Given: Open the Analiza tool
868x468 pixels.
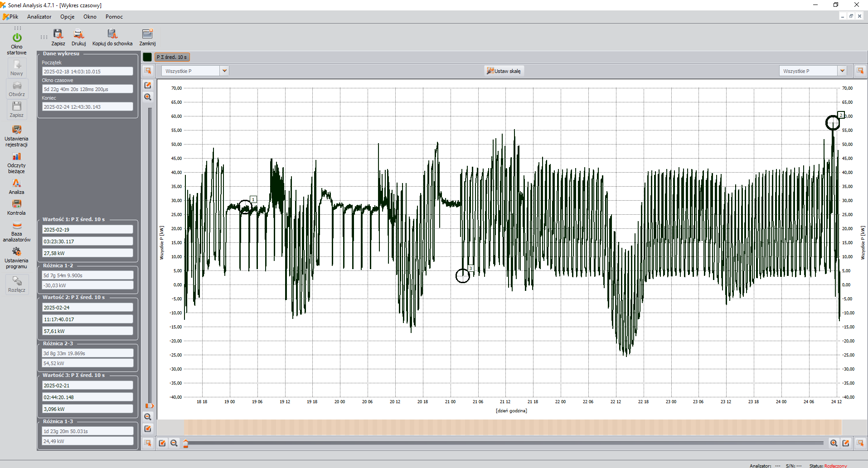Looking at the screenshot, I should pyautogui.click(x=17, y=184).
